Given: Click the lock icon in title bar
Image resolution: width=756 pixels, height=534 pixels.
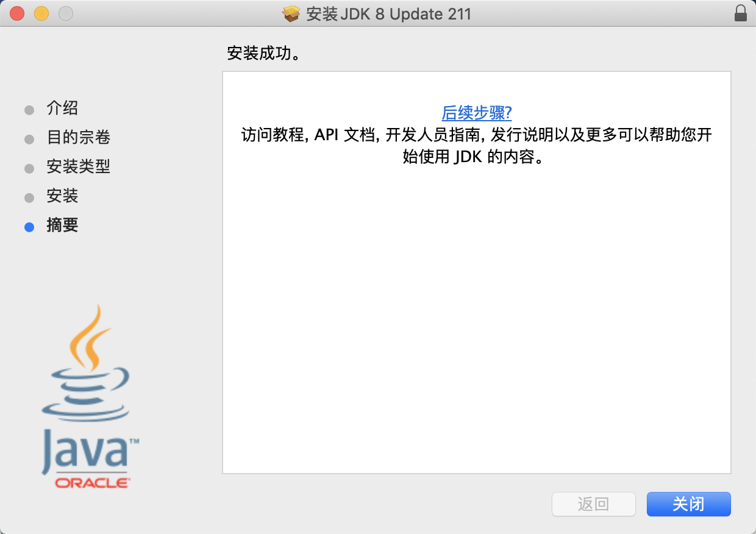Looking at the screenshot, I should (741, 13).
